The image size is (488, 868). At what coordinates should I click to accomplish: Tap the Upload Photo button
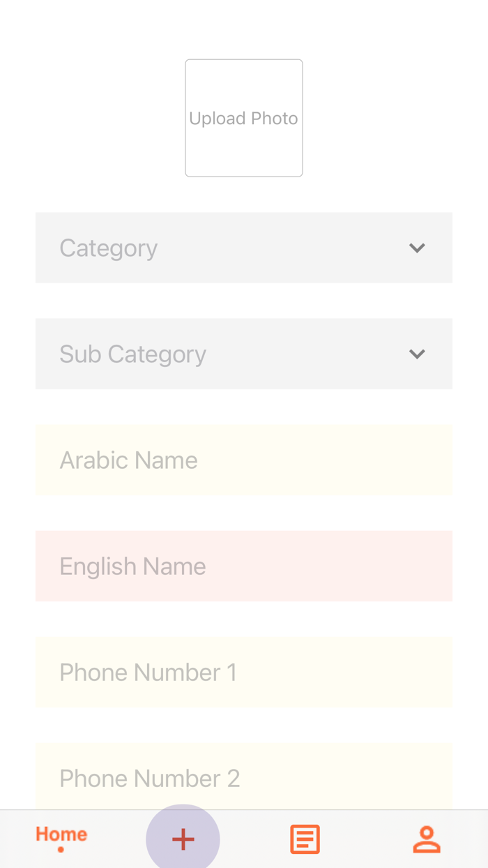click(244, 117)
